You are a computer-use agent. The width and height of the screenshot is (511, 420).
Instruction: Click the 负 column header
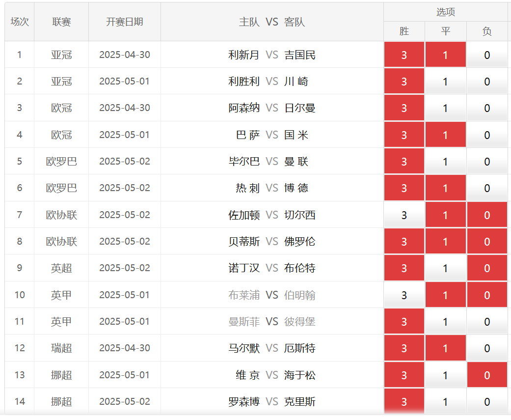coord(487,31)
